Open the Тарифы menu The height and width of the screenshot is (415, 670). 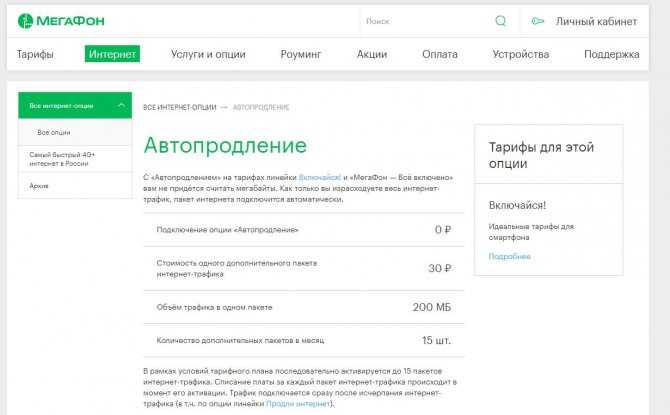point(35,54)
